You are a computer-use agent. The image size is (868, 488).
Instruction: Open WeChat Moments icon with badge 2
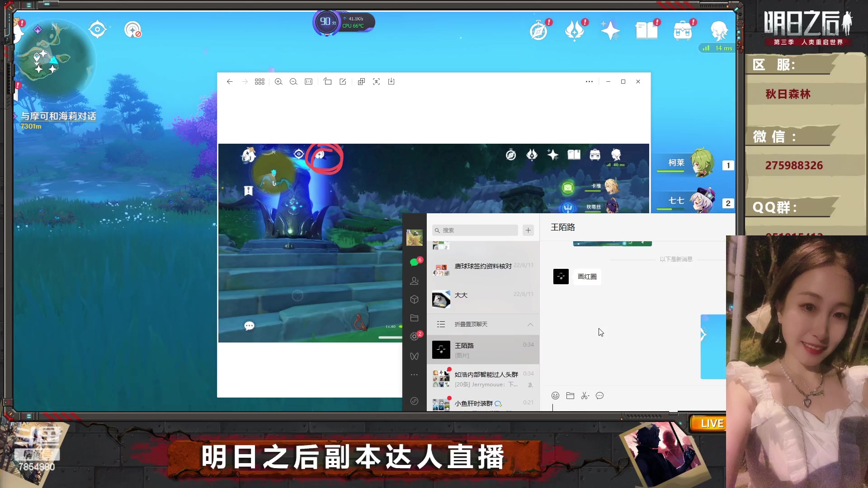[x=415, y=336]
